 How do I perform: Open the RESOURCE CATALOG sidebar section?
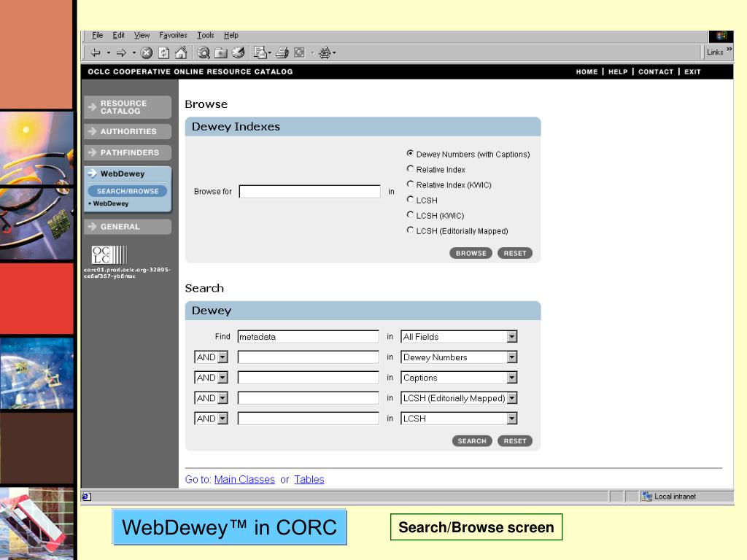pyautogui.click(x=128, y=107)
